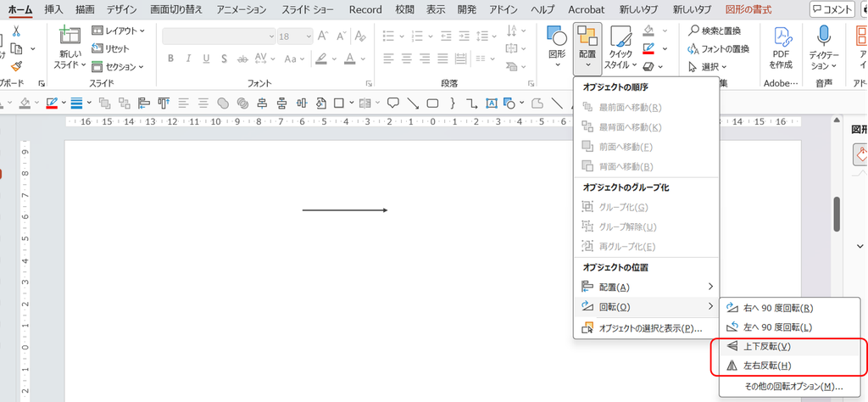Screen dimensions: 868x402
Task: Click quick toolbar align objects top icon
Action: [164, 103]
